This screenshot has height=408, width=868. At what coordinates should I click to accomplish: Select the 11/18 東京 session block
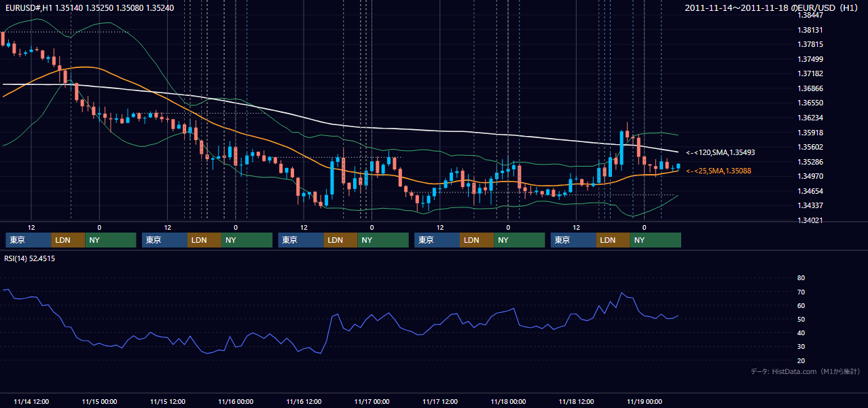click(574, 240)
